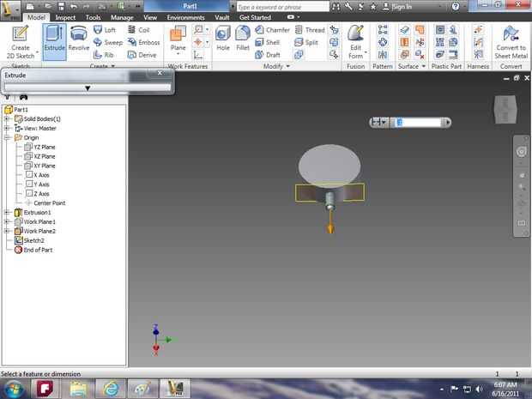532x399 pixels.
Task: Open the Help question mark button
Action: [456, 7]
